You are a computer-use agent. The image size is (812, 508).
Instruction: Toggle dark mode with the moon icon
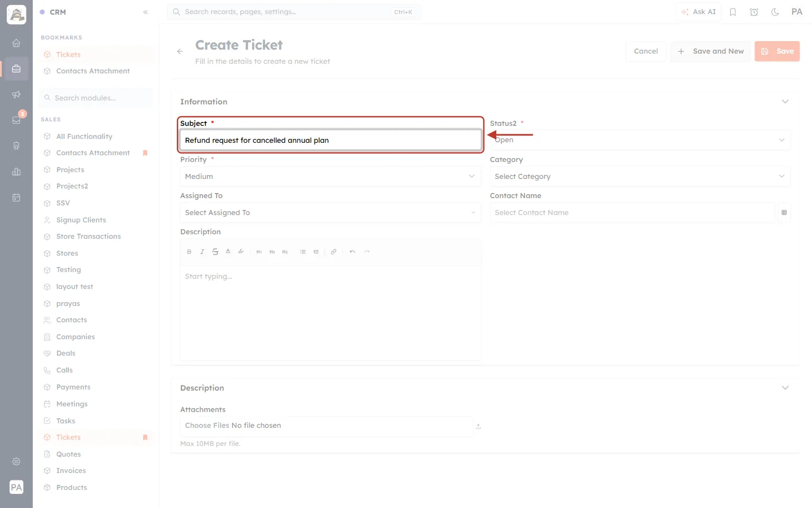click(x=775, y=12)
